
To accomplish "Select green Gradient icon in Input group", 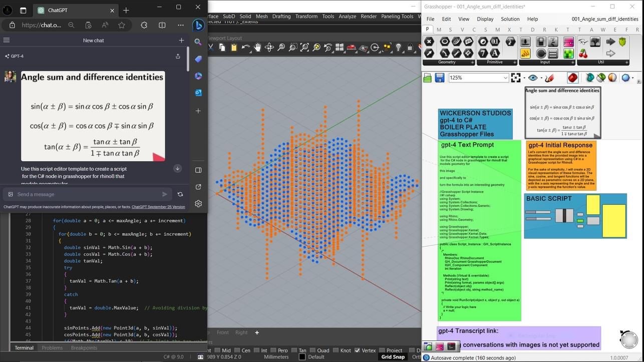I will (568, 53).
